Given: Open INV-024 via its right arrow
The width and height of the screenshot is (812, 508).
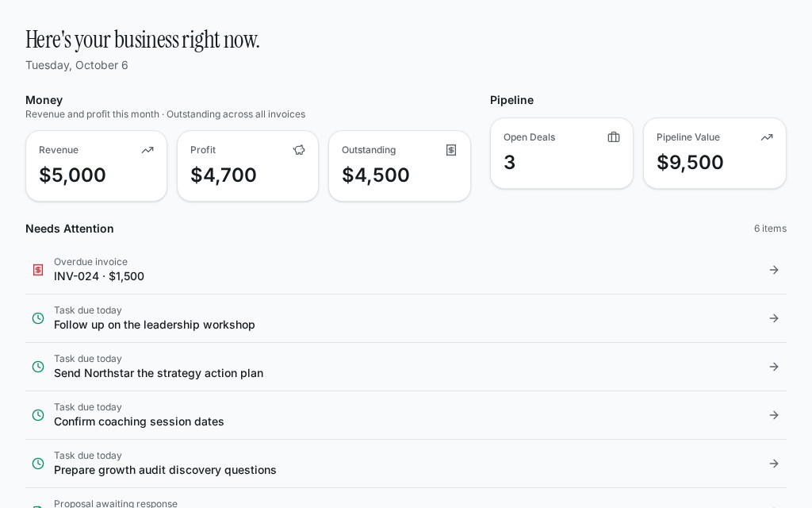Looking at the screenshot, I should tap(774, 270).
